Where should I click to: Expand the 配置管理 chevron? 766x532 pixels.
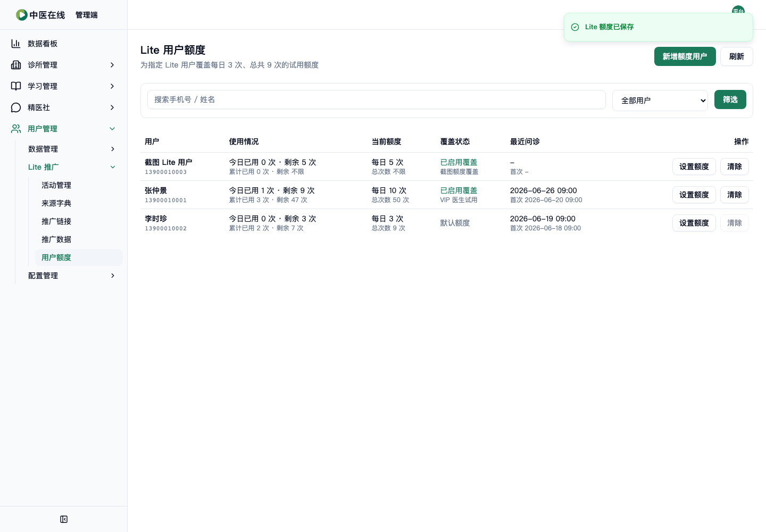113,276
